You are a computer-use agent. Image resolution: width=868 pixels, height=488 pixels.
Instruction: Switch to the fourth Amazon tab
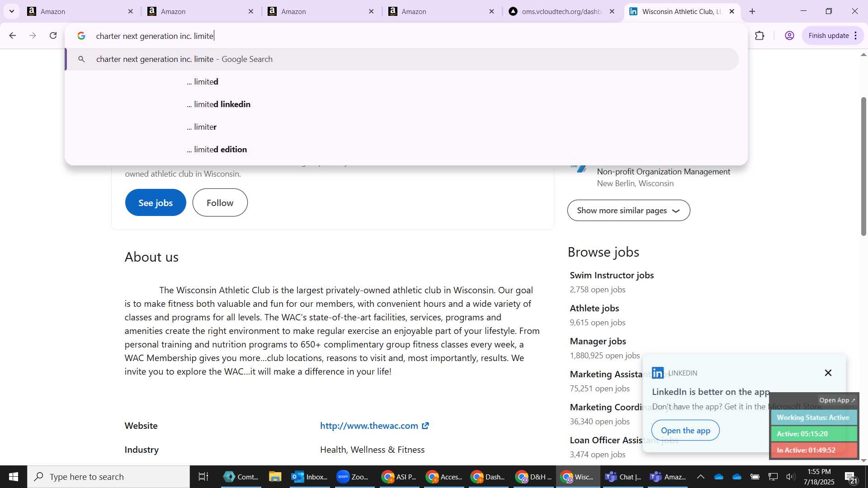tap(442, 11)
